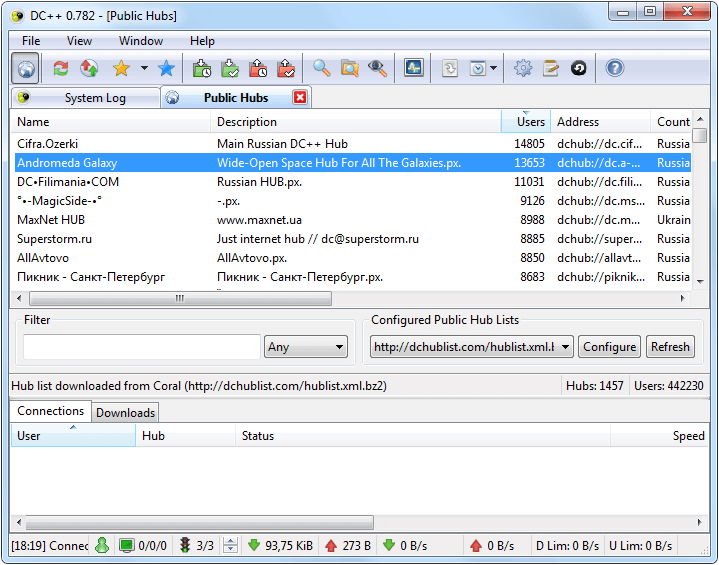
Task: Open Finished Uploads (red checkmark) icon
Action: (286, 69)
